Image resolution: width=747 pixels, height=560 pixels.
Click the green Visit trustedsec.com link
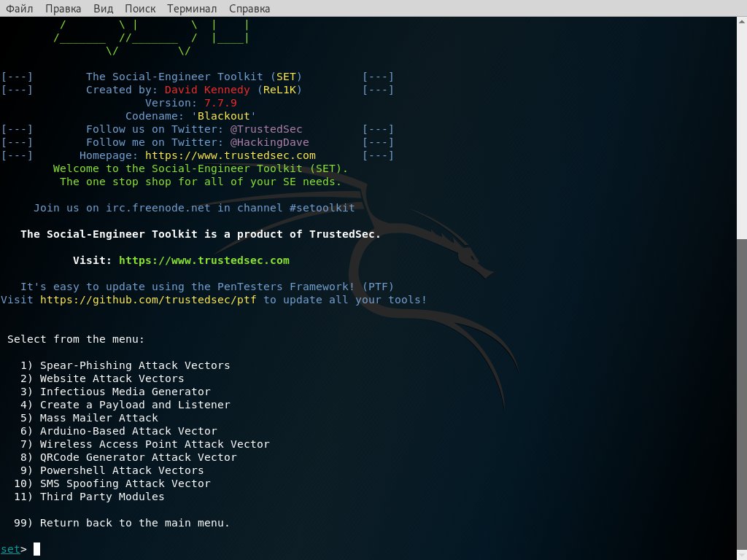pyautogui.click(x=204, y=260)
